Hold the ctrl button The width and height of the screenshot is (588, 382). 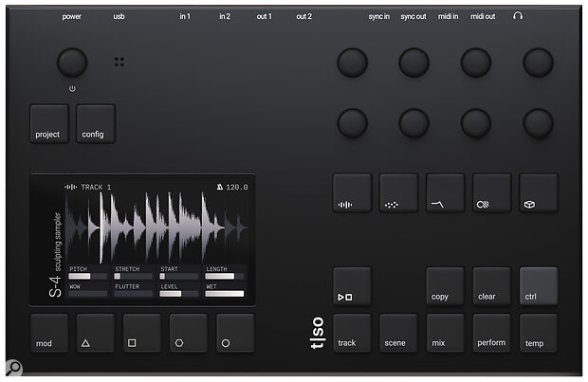(539, 286)
